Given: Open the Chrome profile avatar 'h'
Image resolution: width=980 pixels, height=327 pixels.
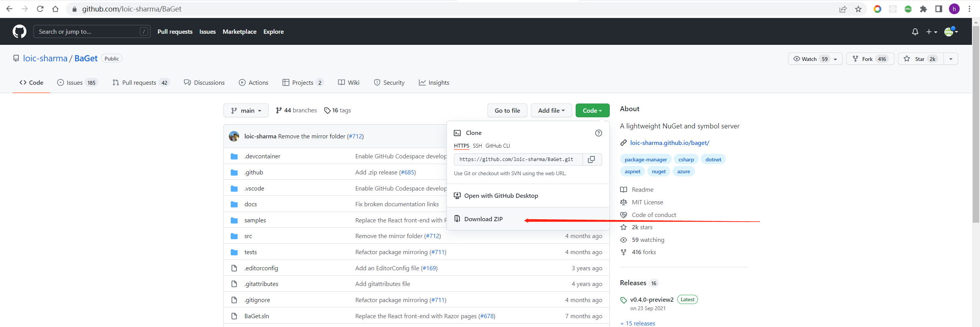Looking at the screenshot, I should (x=954, y=9).
